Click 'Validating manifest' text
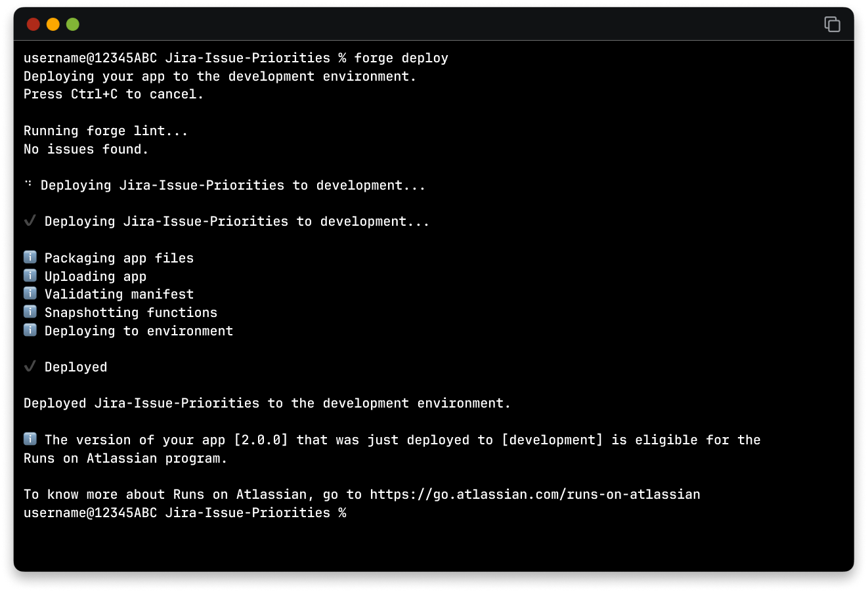Viewport: 868px width, 592px height. pos(119,294)
